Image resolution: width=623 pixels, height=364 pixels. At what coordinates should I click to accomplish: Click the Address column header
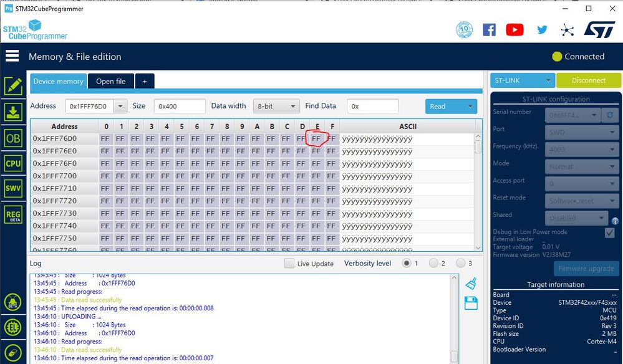pos(64,127)
